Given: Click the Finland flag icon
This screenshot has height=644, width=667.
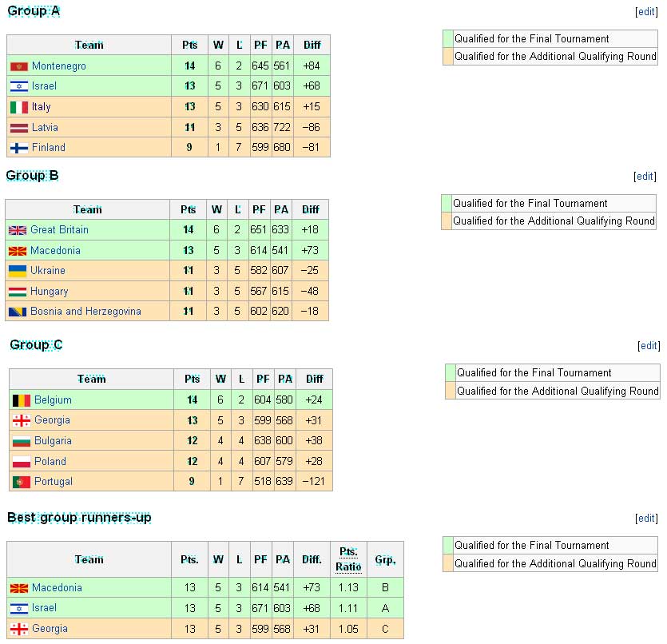Looking at the screenshot, I should [x=19, y=148].
